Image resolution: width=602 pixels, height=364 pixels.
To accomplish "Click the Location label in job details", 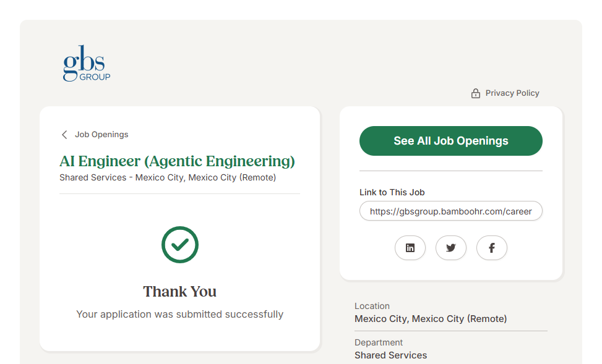I will tap(372, 306).
